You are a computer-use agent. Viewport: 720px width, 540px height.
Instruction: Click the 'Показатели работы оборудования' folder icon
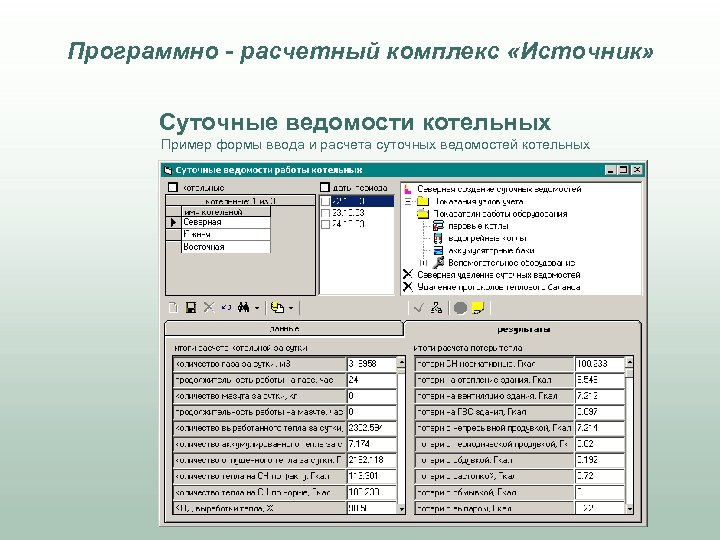point(423,214)
